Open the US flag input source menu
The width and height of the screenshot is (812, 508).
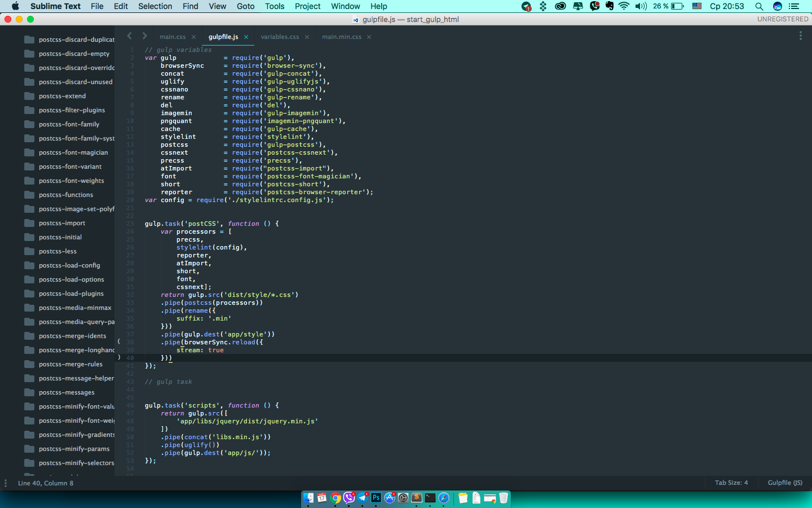point(697,6)
